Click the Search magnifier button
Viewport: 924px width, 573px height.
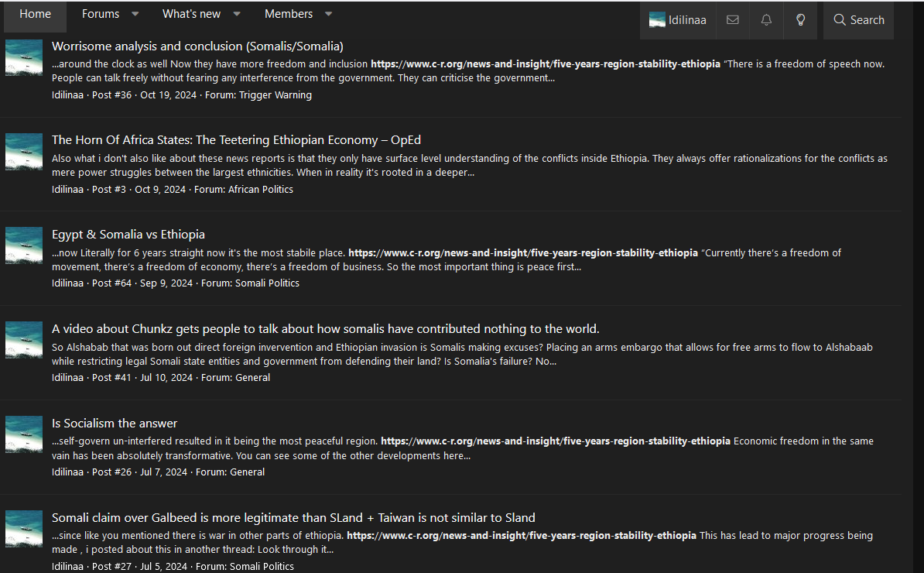pos(858,20)
